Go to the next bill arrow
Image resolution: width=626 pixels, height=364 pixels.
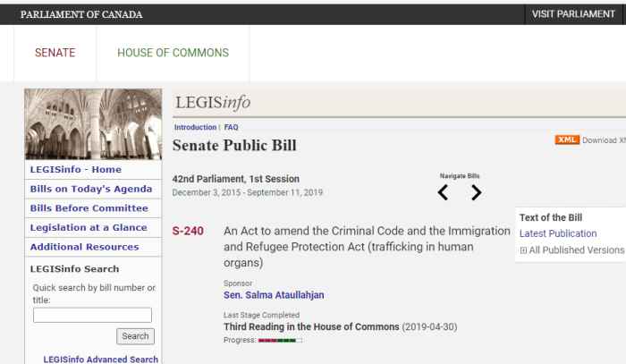[476, 192]
